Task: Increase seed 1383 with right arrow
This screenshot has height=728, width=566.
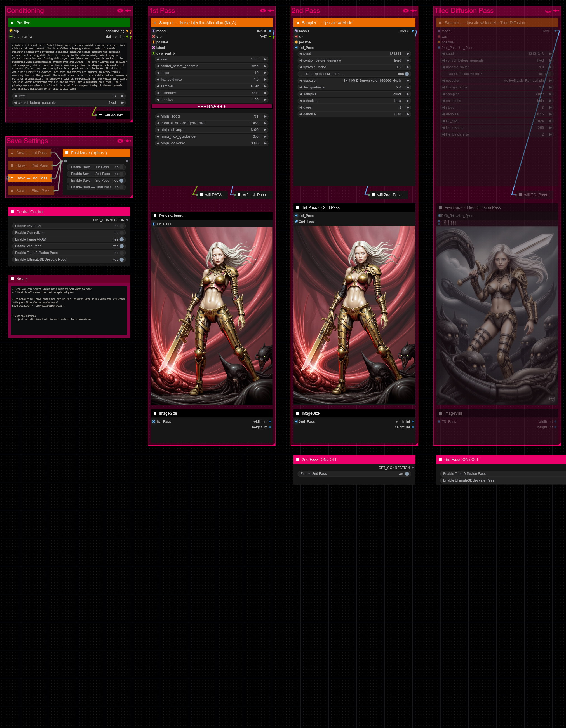Action: pyautogui.click(x=265, y=59)
